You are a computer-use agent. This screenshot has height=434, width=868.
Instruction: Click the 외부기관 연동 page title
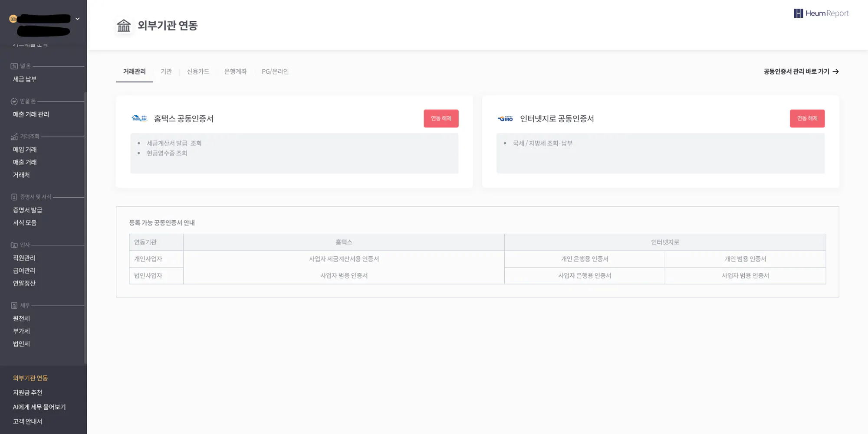[168, 26]
